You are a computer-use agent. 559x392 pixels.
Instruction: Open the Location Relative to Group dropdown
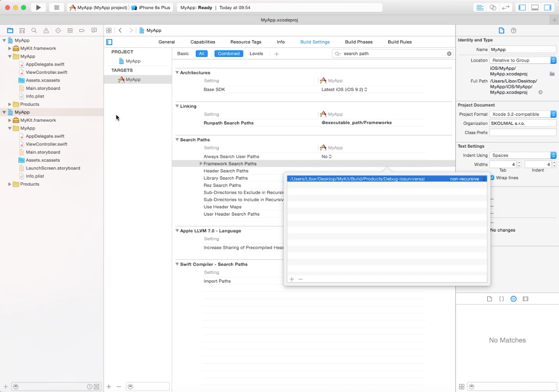coord(523,60)
